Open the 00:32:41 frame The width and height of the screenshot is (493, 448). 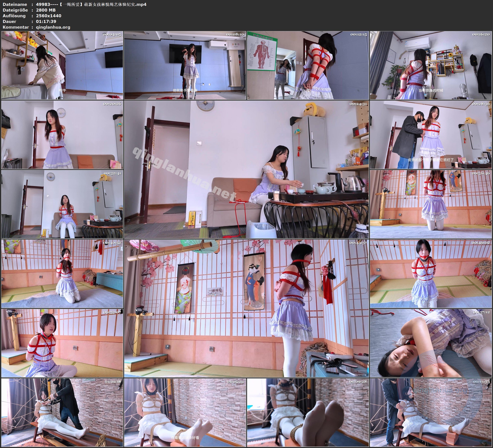click(x=62, y=204)
